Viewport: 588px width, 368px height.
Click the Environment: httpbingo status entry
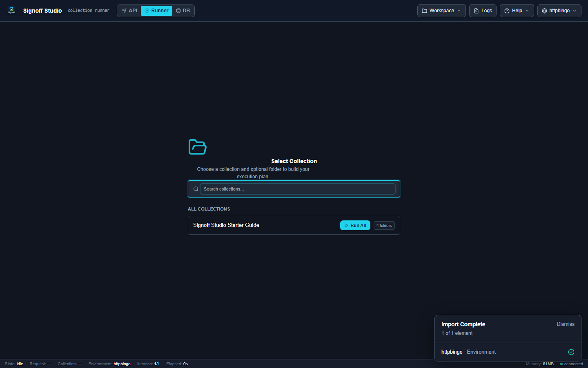coord(109,364)
